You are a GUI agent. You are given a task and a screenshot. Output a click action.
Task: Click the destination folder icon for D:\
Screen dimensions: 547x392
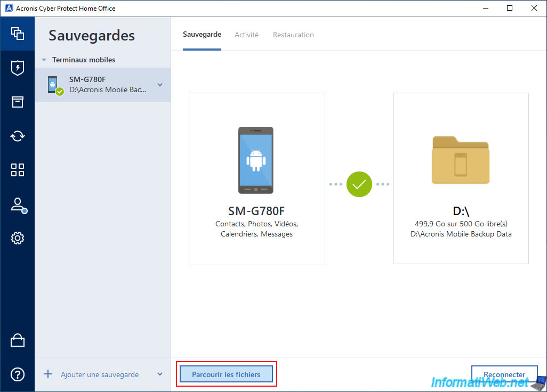tap(461, 160)
